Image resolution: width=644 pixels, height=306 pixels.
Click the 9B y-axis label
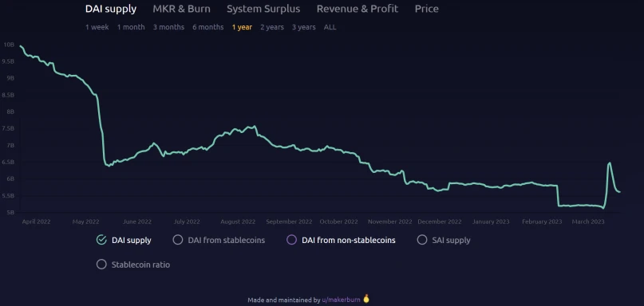pyautogui.click(x=10, y=78)
